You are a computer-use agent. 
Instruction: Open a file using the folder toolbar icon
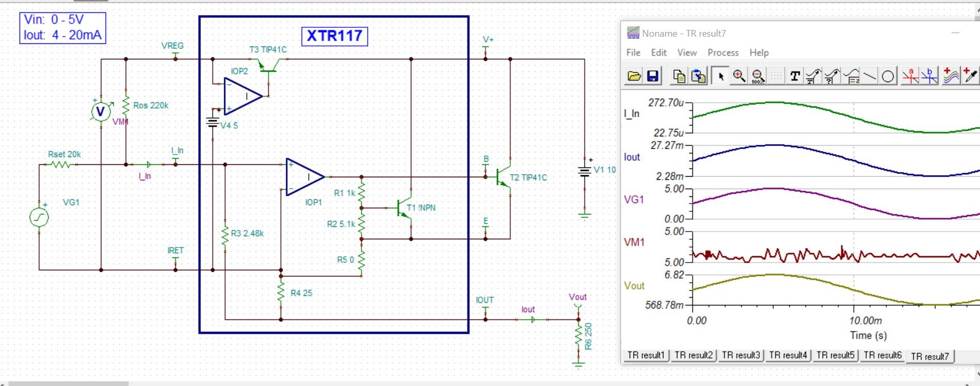634,76
